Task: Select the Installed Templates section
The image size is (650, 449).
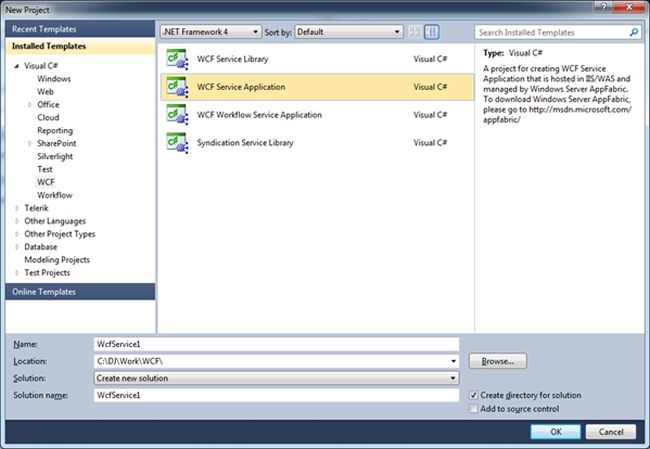Action: point(80,46)
